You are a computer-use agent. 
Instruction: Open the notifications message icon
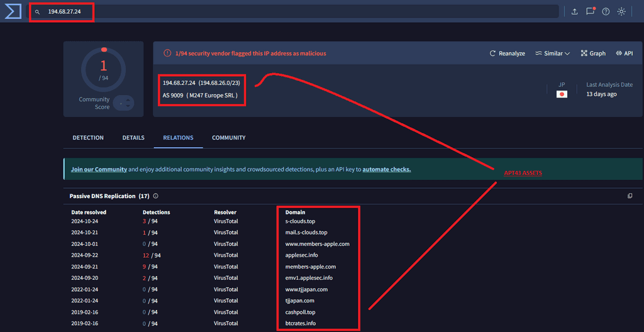pyautogui.click(x=590, y=11)
